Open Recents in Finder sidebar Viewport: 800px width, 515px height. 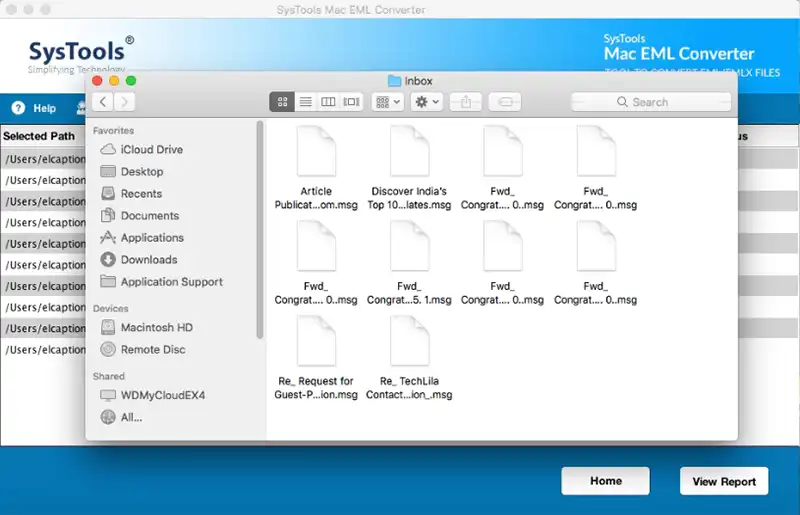click(141, 193)
